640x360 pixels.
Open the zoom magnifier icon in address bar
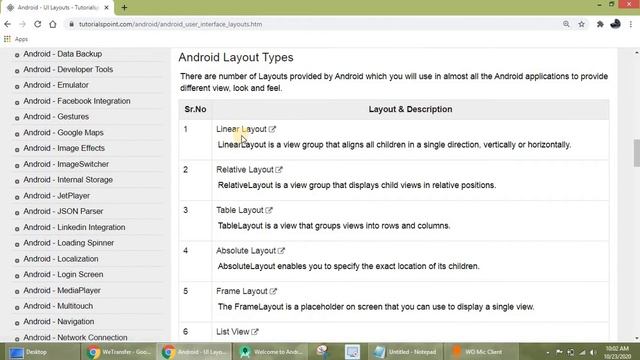click(566, 24)
